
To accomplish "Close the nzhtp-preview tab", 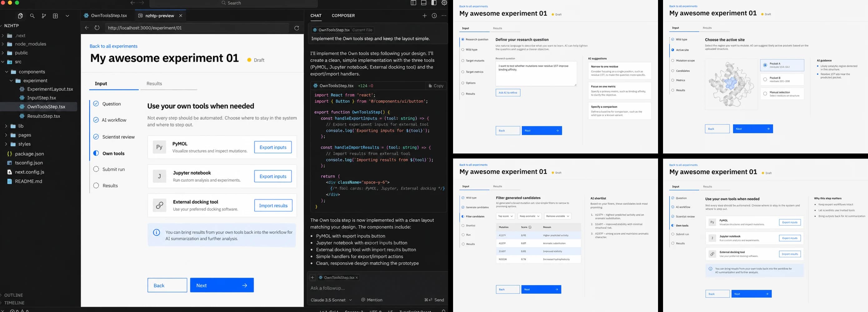I will [181, 16].
